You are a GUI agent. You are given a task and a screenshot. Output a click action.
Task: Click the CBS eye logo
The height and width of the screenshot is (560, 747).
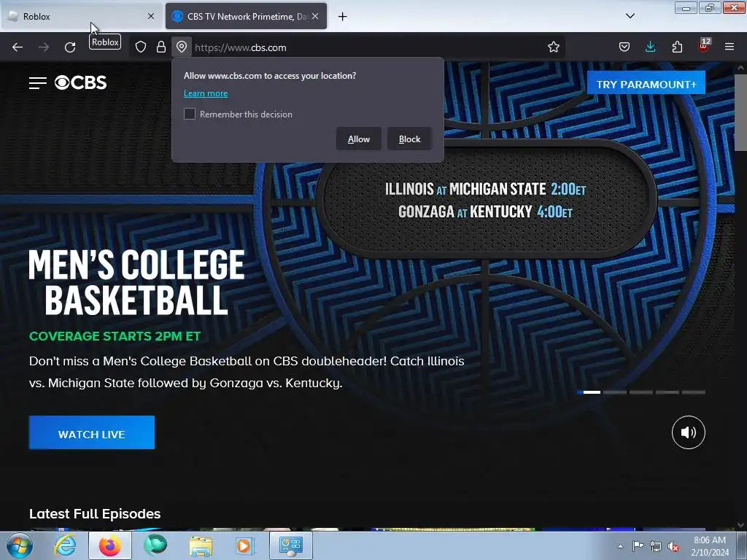click(x=80, y=83)
